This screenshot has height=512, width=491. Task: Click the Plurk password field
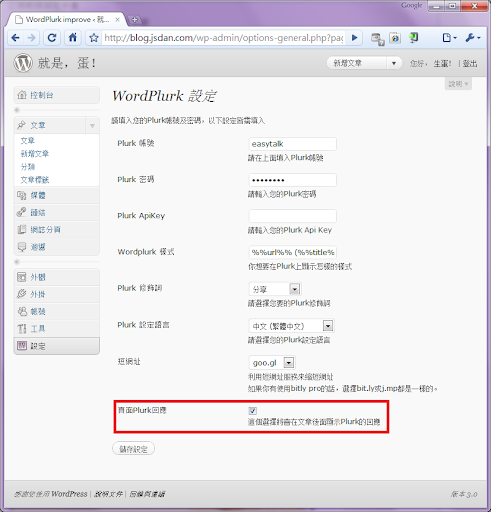[x=292, y=180]
